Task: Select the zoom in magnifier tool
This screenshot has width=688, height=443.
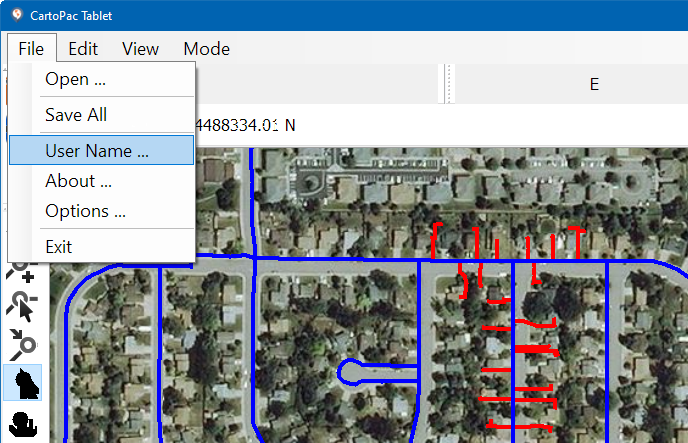Action: 21,272
